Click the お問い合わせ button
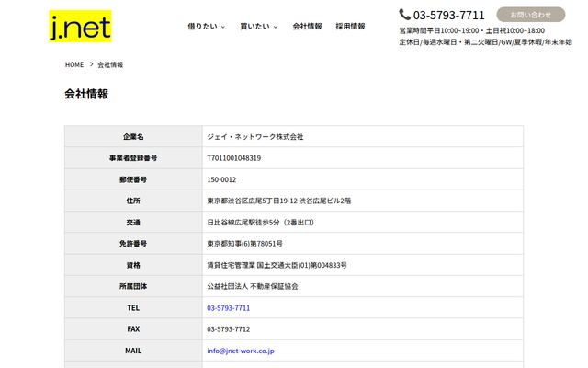This screenshot has width=588, height=368. pyautogui.click(x=531, y=15)
